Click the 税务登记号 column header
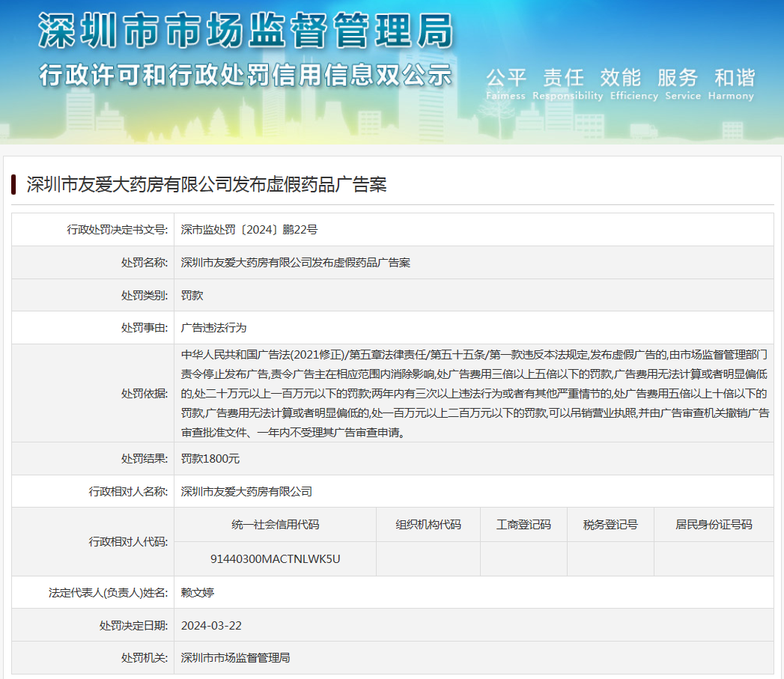 610,525
